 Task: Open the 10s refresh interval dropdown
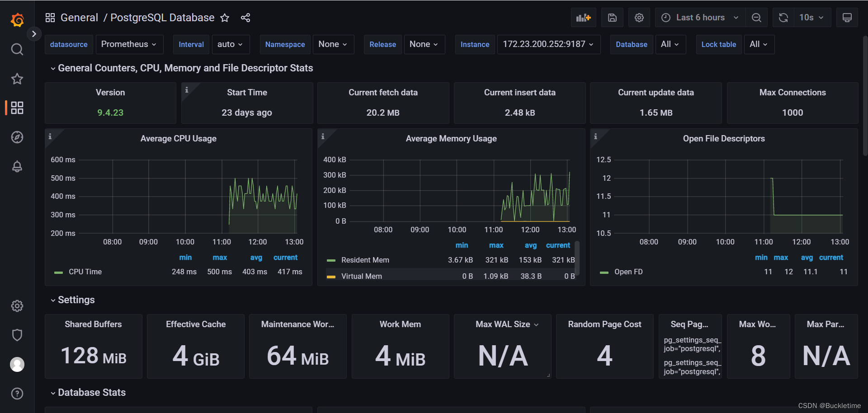811,18
